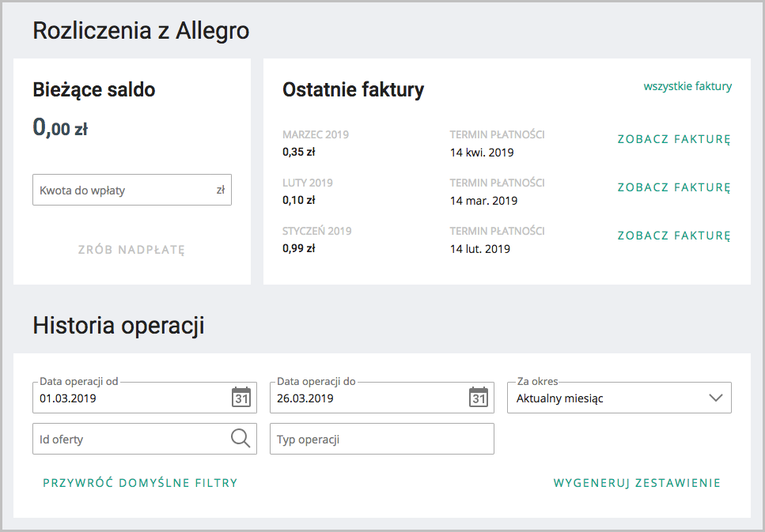Click the Historia operacji heading

pos(119,326)
